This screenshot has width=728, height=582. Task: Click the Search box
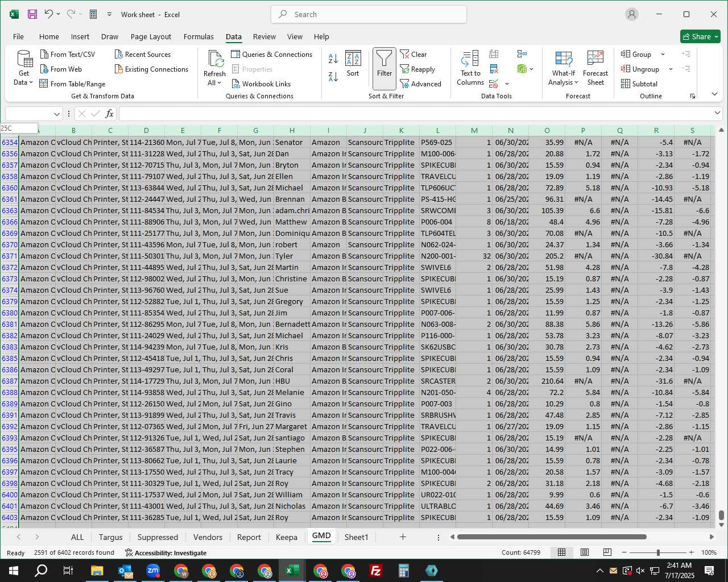369,14
